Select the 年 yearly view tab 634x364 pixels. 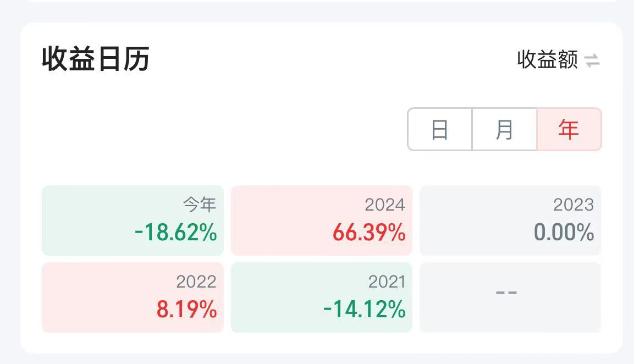(x=569, y=129)
